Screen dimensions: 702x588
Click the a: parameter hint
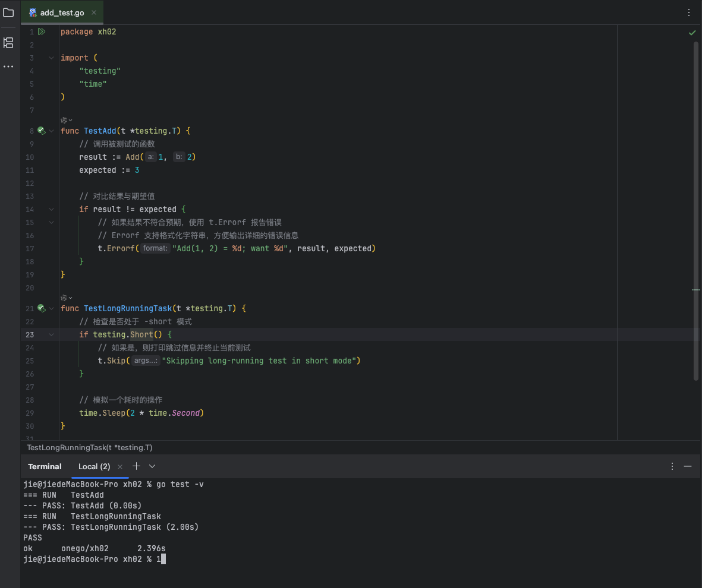point(151,157)
